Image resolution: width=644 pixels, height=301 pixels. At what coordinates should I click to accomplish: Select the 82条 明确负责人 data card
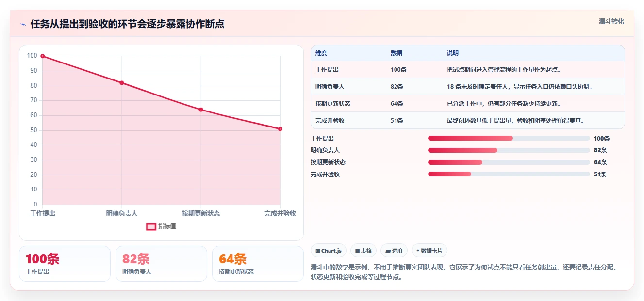(x=161, y=264)
